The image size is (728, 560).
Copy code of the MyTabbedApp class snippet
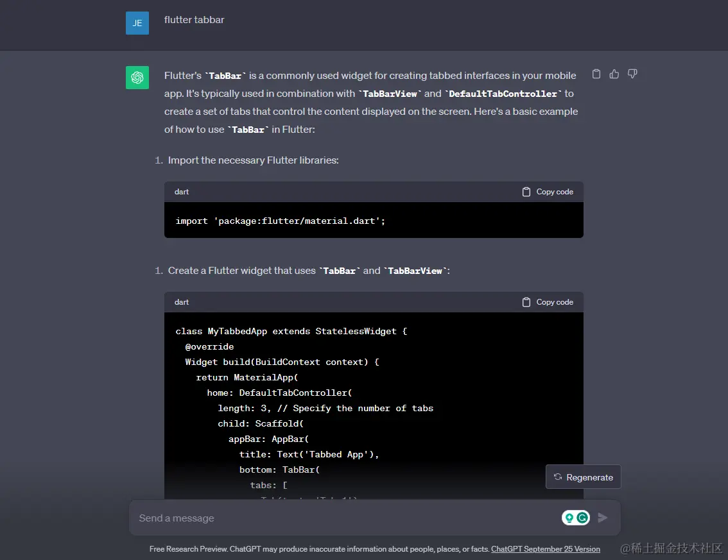[x=548, y=302]
